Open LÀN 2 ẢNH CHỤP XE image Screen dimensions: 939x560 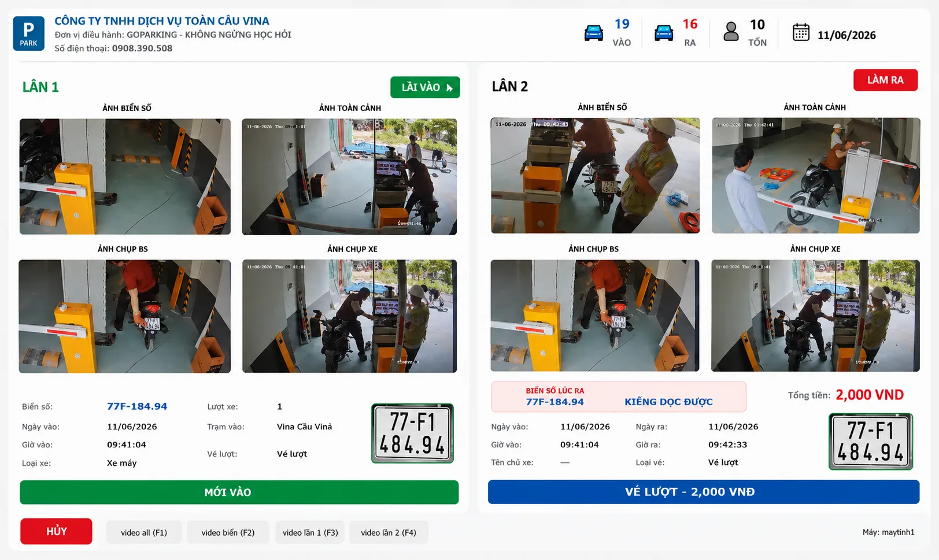(815, 316)
